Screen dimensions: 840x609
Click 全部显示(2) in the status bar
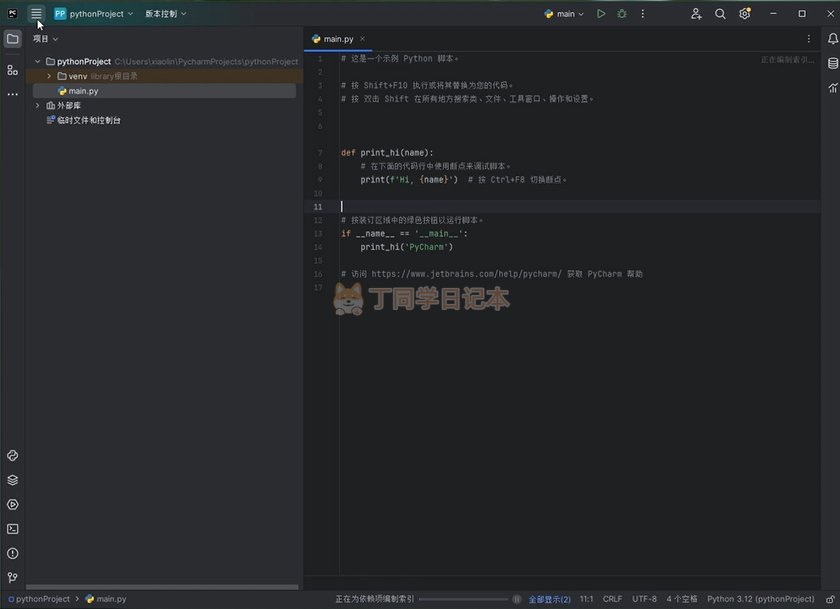coord(549,599)
